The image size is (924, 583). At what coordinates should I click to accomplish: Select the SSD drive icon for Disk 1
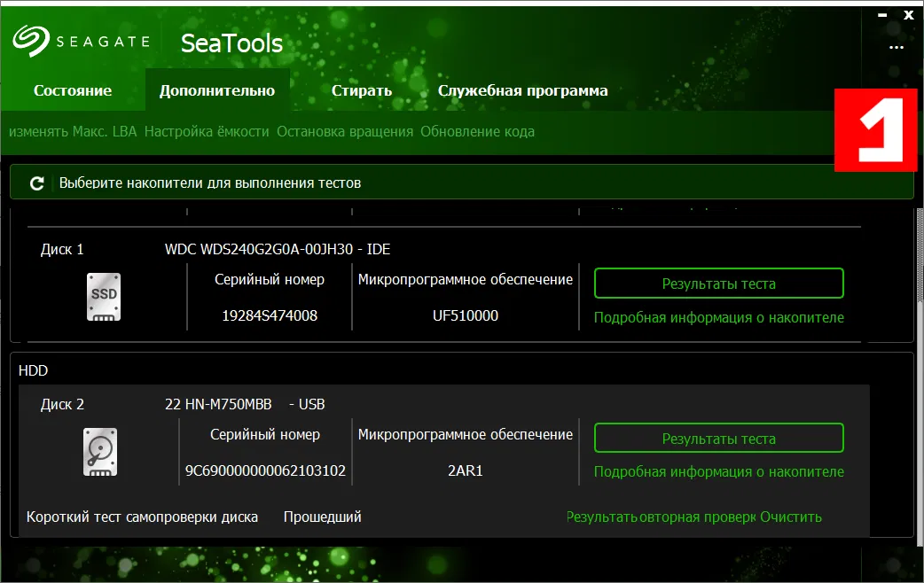[x=103, y=296]
